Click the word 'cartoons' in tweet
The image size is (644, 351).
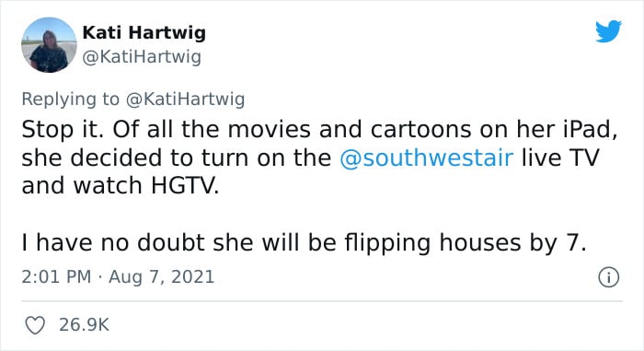pos(421,130)
